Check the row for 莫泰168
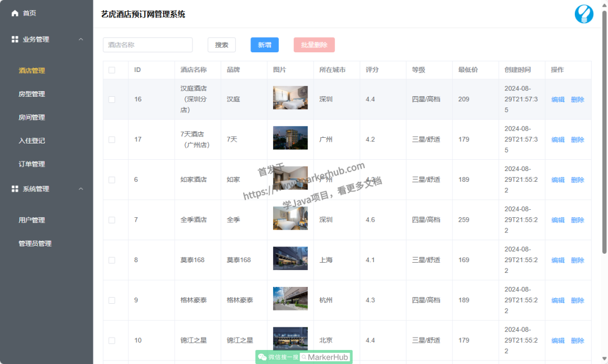The height and width of the screenshot is (364, 608). pos(111,260)
